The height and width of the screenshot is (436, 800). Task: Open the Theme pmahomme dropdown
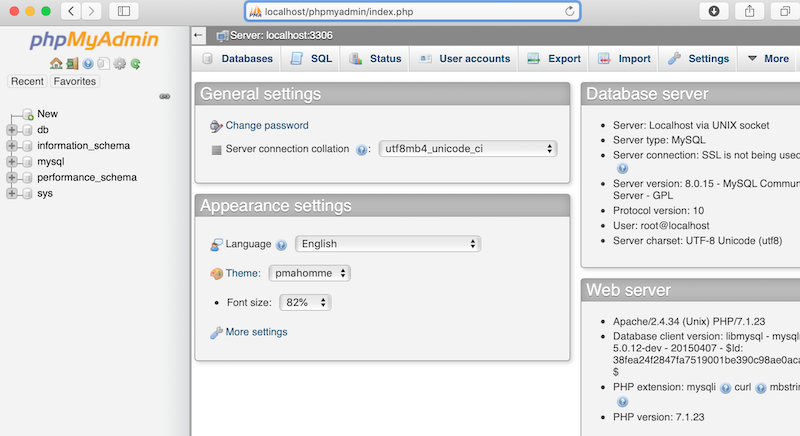point(309,273)
